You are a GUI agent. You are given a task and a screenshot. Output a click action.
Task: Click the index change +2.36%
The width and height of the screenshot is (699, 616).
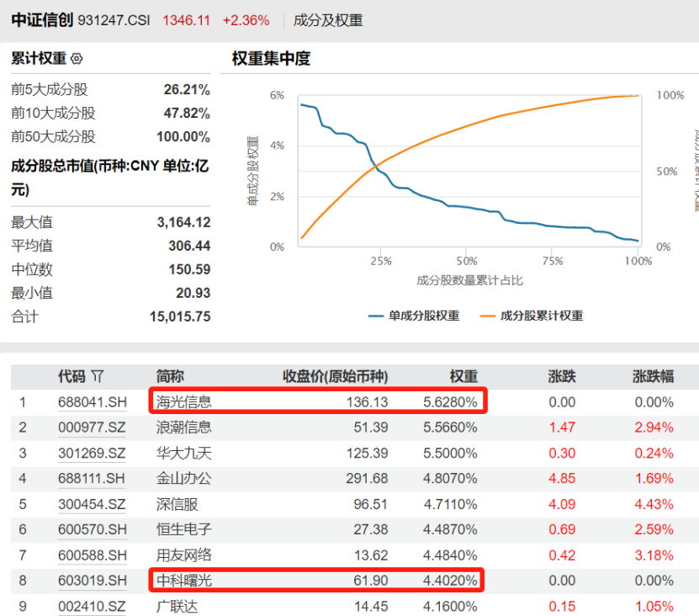pyautogui.click(x=246, y=20)
